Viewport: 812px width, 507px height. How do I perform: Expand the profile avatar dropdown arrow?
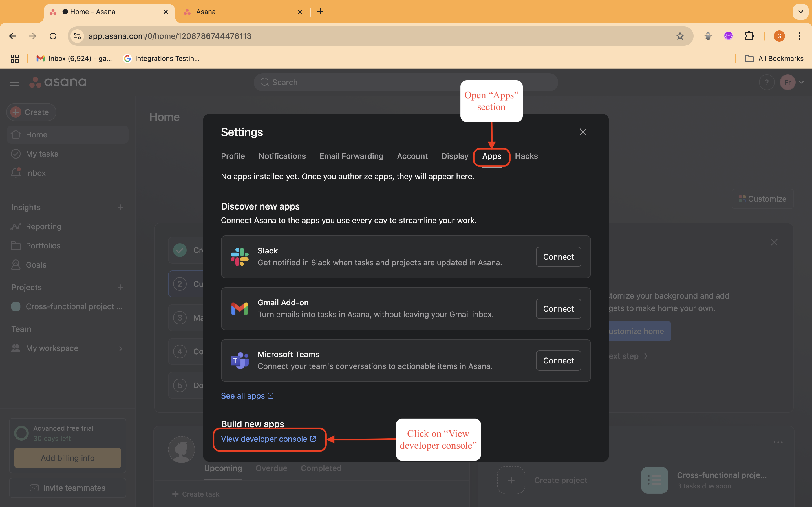click(x=801, y=82)
